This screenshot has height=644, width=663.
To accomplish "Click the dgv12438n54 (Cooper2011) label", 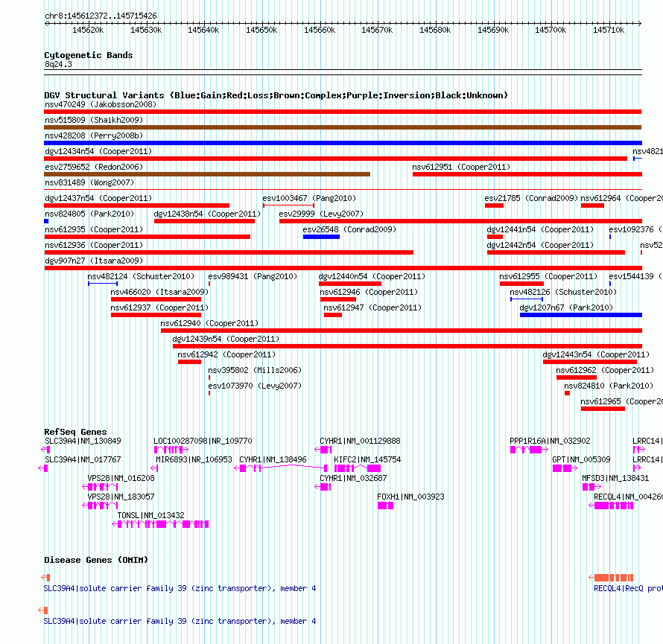I will point(207,214).
